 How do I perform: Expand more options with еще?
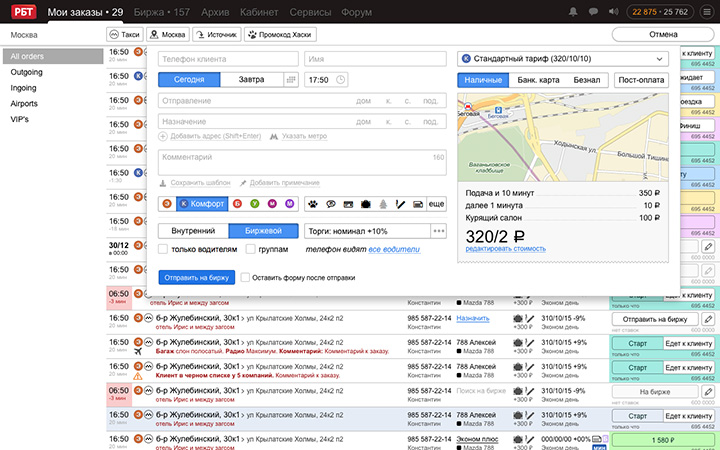[436, 204]
